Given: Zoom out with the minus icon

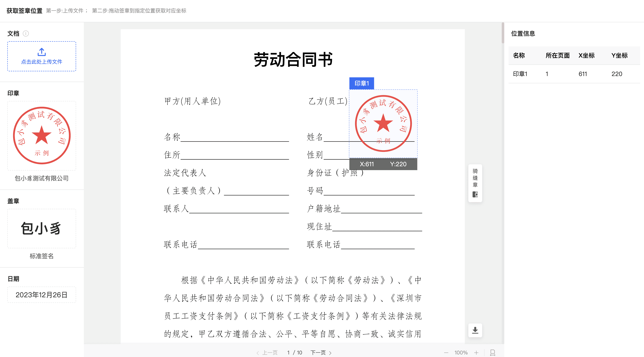Looking at the screenshot, I should coord(446,352).
